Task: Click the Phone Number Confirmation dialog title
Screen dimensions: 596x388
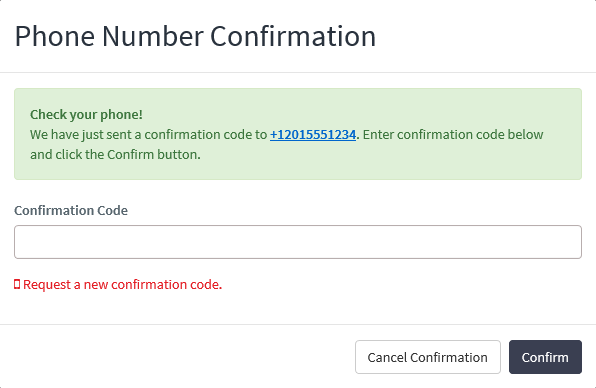Action: coord(195,36)
